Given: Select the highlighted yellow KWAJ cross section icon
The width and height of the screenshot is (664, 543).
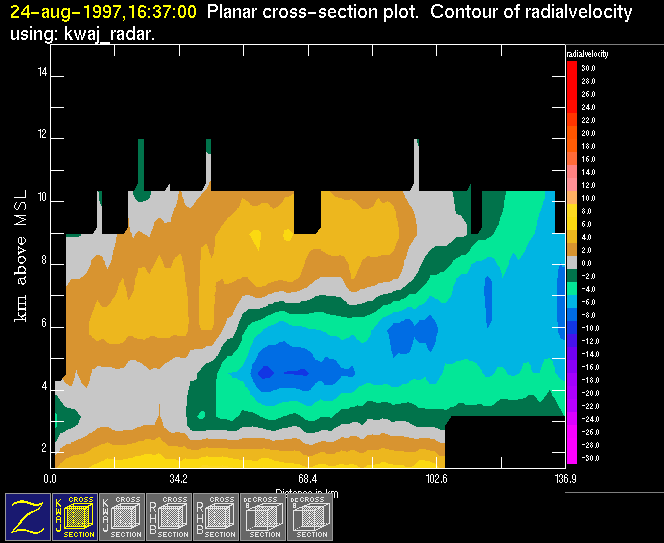Looking at the screenshot, I should coord(72,516).
